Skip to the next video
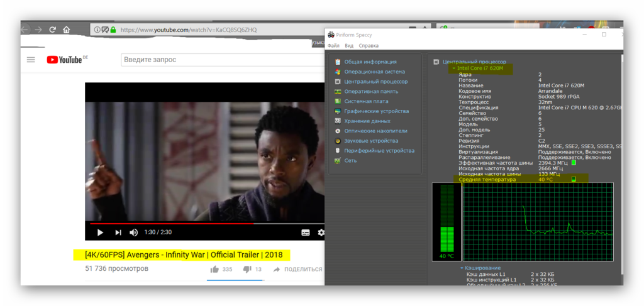The height and width of the screenshot is (306, 644). point(118,232)
